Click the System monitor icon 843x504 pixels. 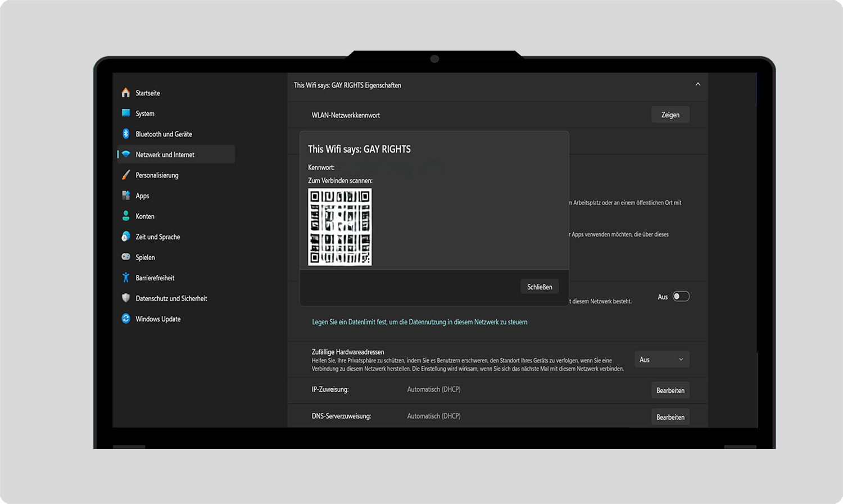point(126,113)
